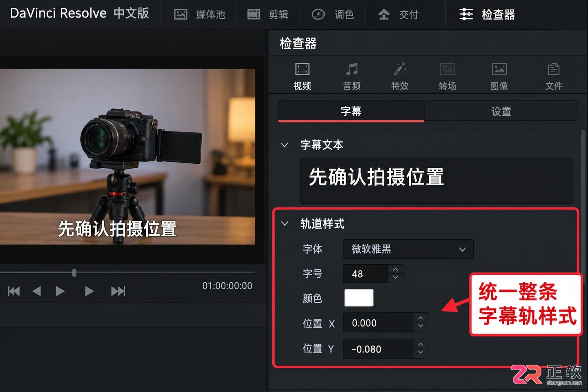This screenshot has height=392, width=588.
Task: Switch to the 剪辑 edit page
Action: [268, 15]
